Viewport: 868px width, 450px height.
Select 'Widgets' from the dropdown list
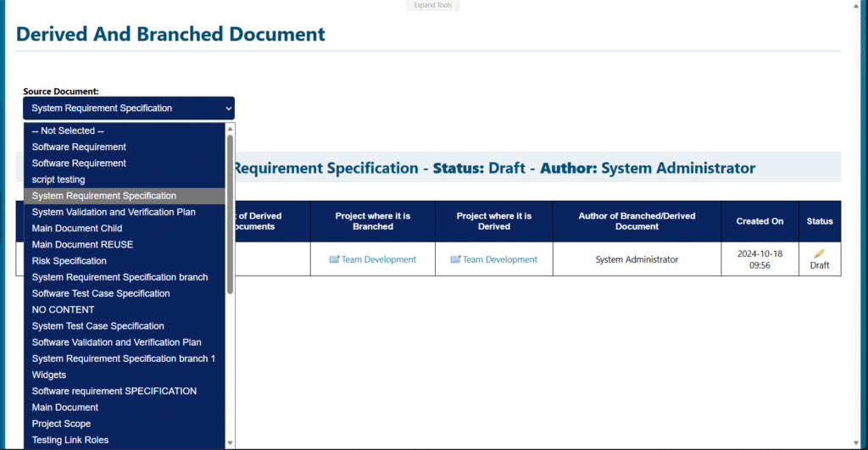(x=49, y=375)
